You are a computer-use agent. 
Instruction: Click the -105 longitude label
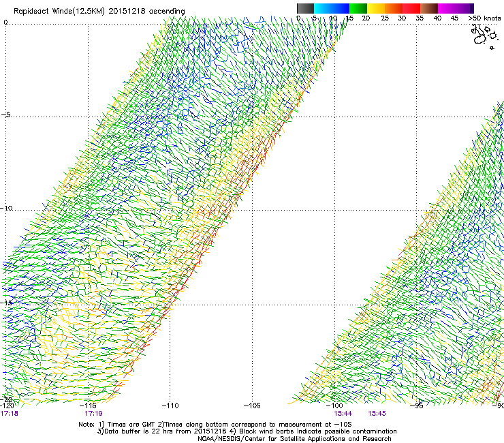pos(252,406)
